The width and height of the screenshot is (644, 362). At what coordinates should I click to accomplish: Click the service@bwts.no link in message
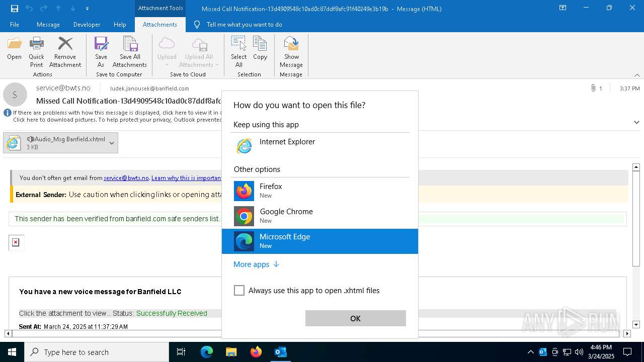[126, 178]
